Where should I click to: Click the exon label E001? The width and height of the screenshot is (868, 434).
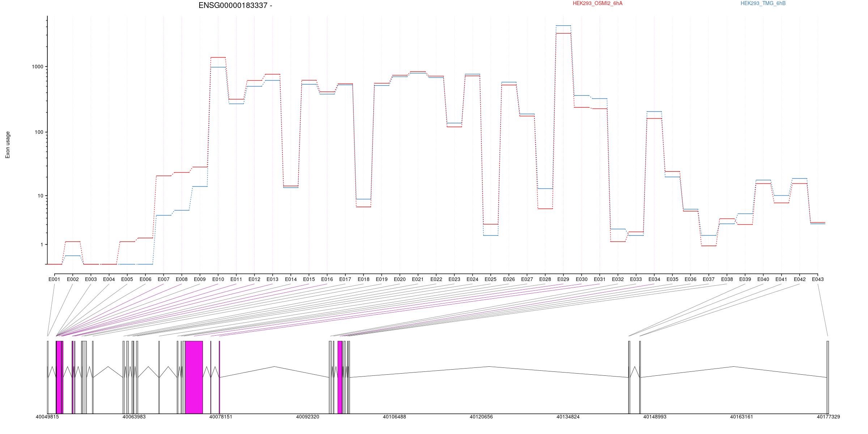[x=54, y=279]
